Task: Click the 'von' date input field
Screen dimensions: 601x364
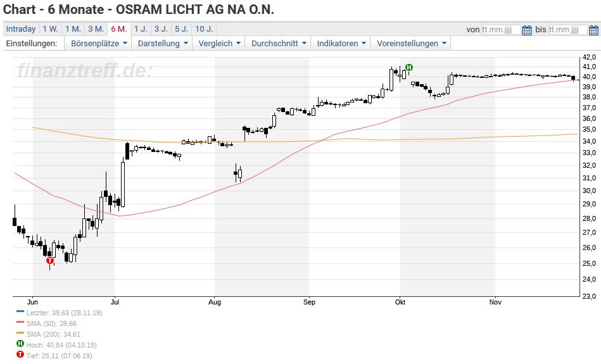Action: (501, 30)
